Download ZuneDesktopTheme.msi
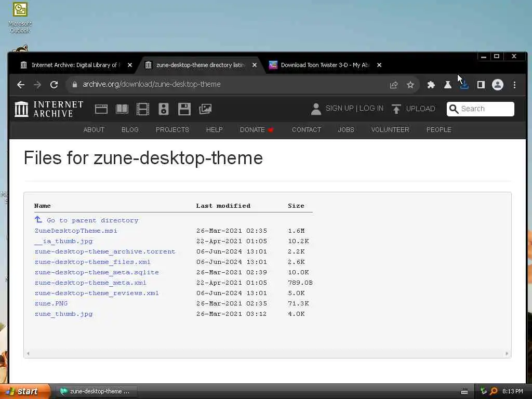The height and width of the screenshot is (399, 532). pyautogui.click(x=76, y=231)
